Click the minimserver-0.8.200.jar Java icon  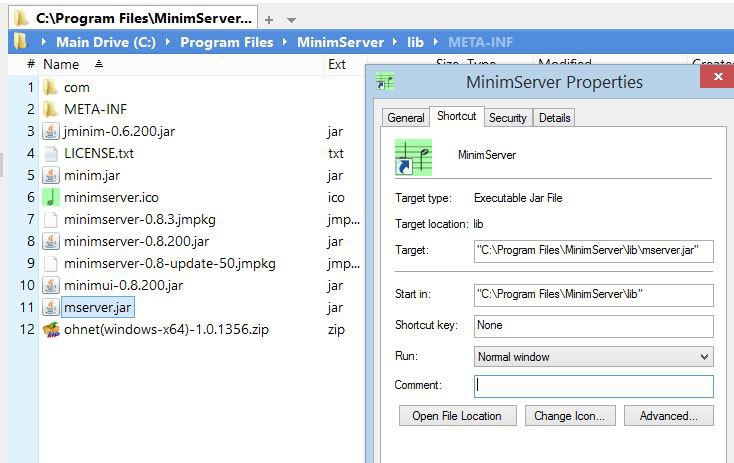pos(51,241)
